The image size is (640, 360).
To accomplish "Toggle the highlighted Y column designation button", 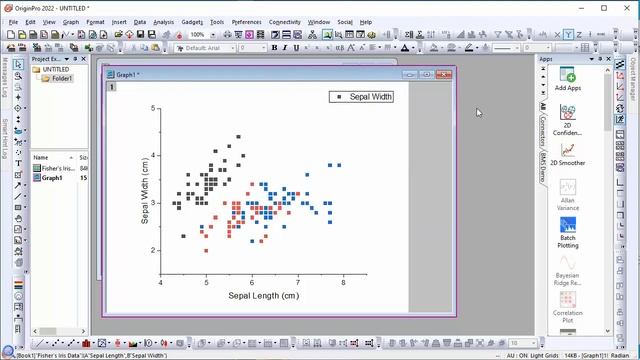I will coord(568,35).
